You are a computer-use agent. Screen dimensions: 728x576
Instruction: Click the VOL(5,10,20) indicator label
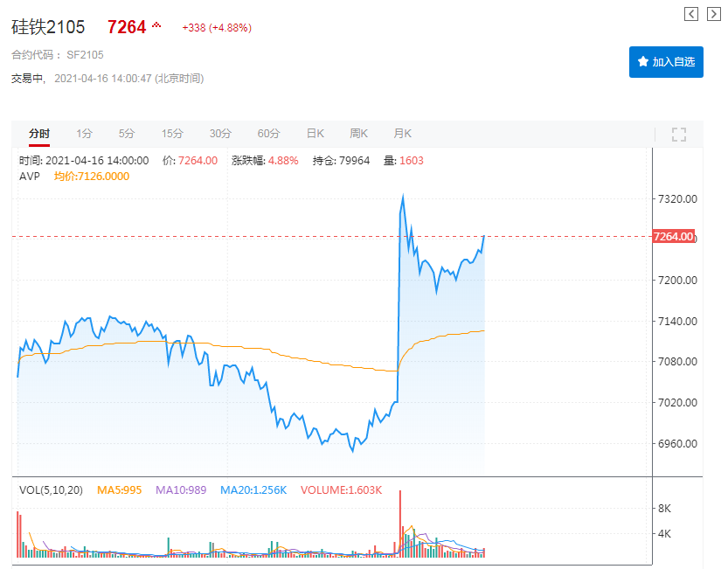click(x=51, y=490)
